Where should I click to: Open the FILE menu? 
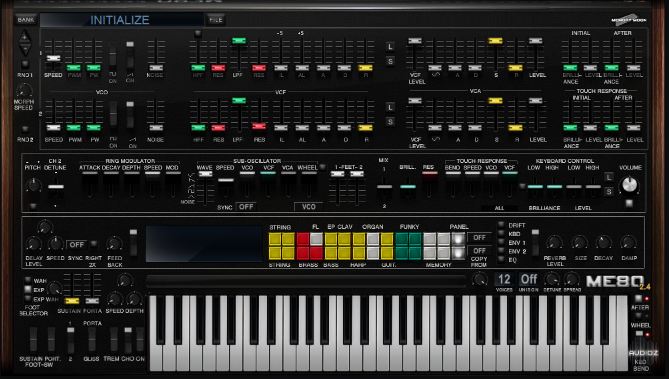coord(215,20)
